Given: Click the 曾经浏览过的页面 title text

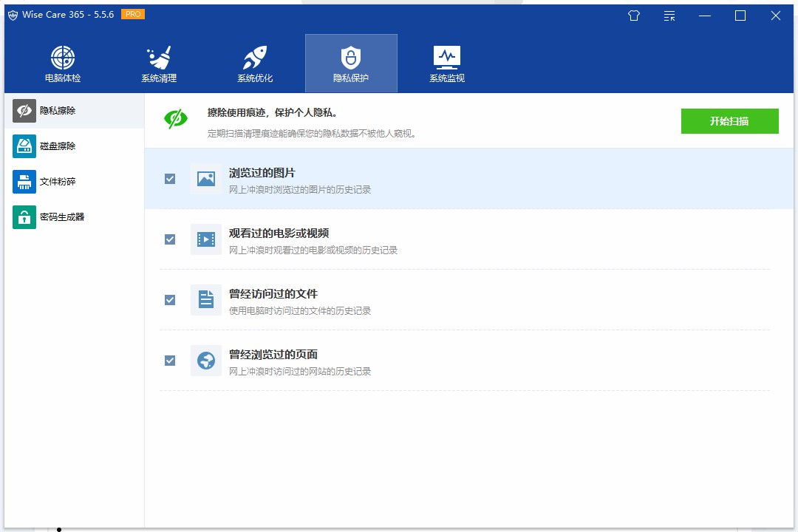Looking at the screenshot, I should pyautogui.click(x=273, y=355).
